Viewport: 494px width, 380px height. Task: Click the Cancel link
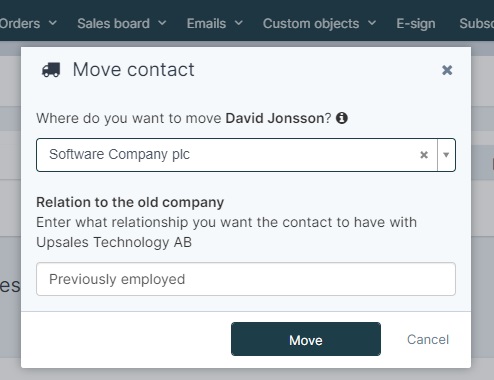pos(428,339)
